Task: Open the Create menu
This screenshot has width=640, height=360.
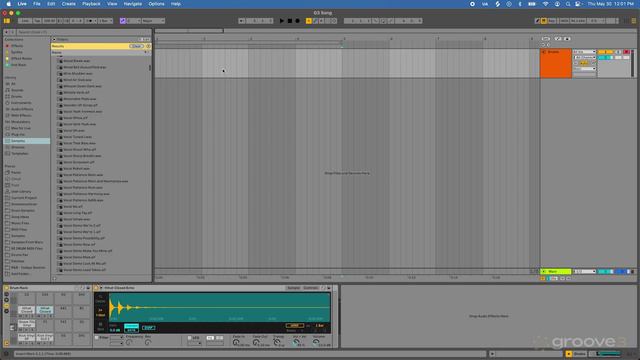Action: click(x=69, y=4)
